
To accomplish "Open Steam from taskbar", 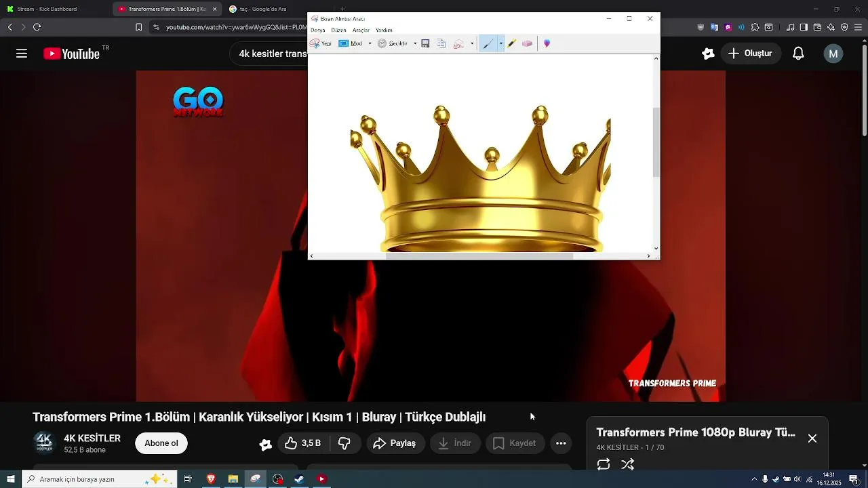I will (299, 479).
